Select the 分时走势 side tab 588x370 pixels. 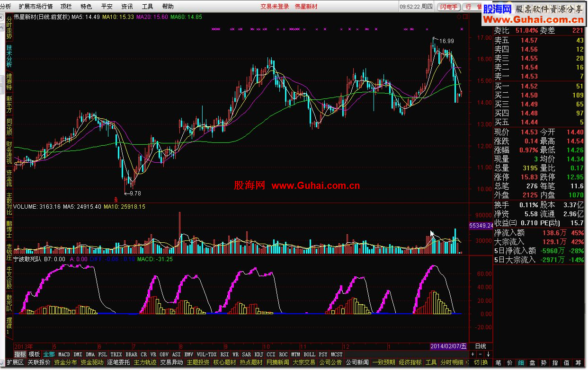tap(9, 27)
